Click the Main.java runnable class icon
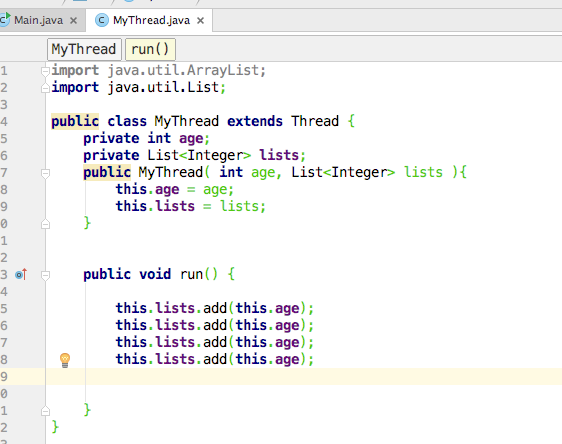562x444 pixels. (5, 19)
